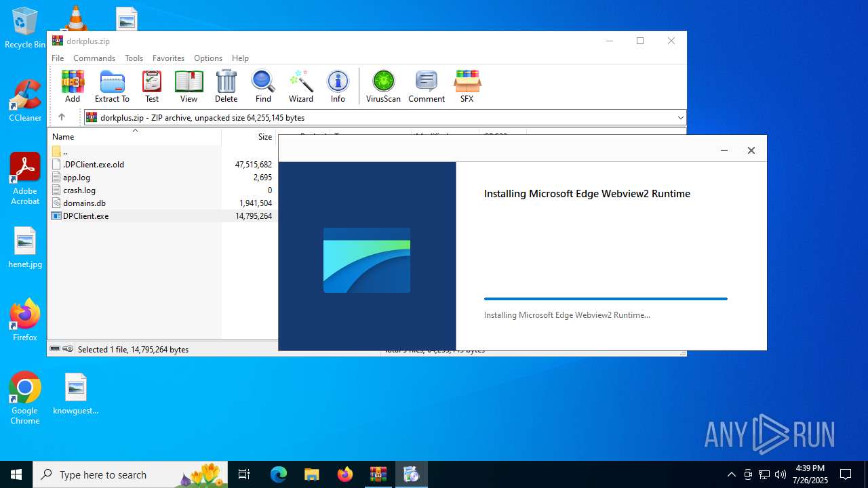This screenshot has width=868, height=488.
Task: Open Adobe Acrobat desktop shortcut
Action: [25, 178]
